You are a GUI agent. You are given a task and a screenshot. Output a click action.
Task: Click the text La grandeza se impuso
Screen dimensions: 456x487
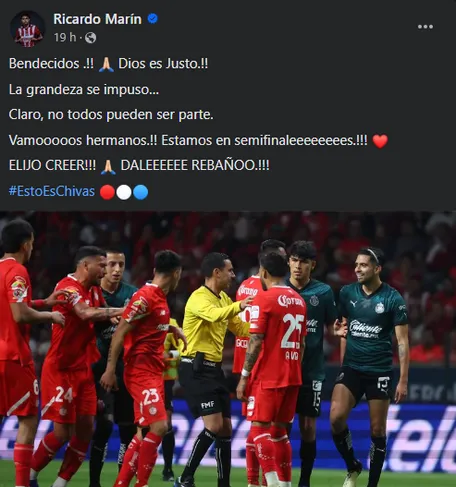point(84,89)
